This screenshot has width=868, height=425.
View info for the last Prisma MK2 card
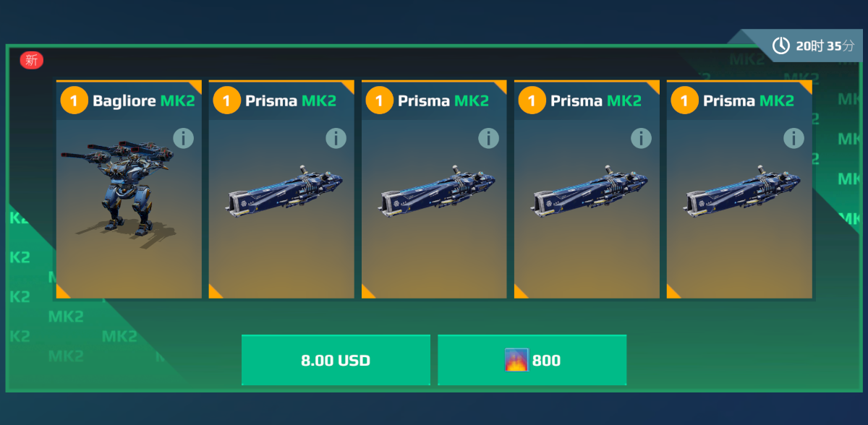tap(794, 138)
